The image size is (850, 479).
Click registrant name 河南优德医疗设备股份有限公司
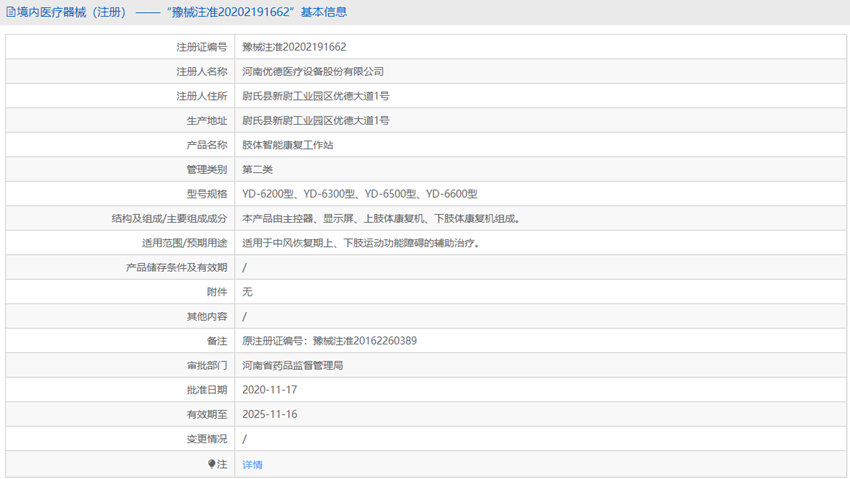click(x=313, y=72)
